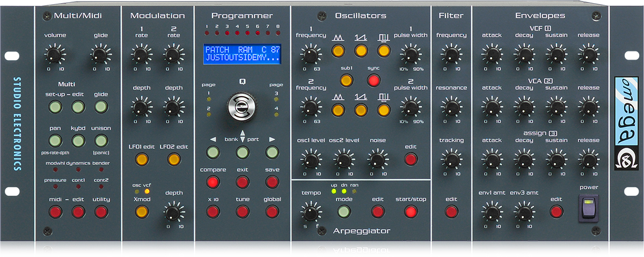Toggle the oscillator sync button
Screen dimensions: 644x257
(x=373, y=80)
